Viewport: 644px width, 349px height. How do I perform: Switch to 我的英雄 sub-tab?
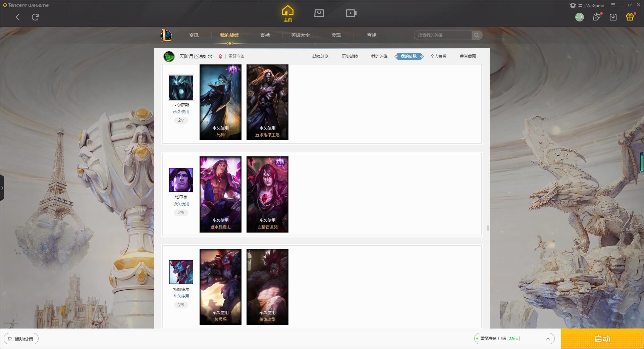click(x=379, y=56)
